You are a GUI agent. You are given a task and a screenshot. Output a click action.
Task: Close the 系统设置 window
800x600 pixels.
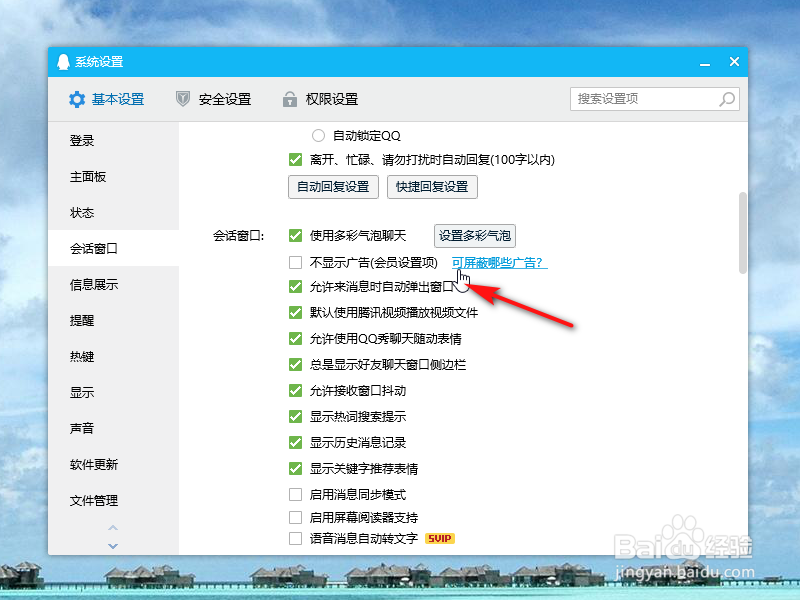tap(734, 62)
